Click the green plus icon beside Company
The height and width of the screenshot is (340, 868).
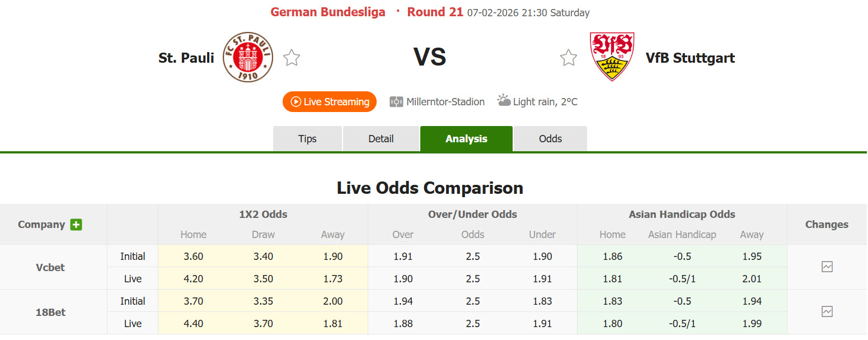click(78, 224)
